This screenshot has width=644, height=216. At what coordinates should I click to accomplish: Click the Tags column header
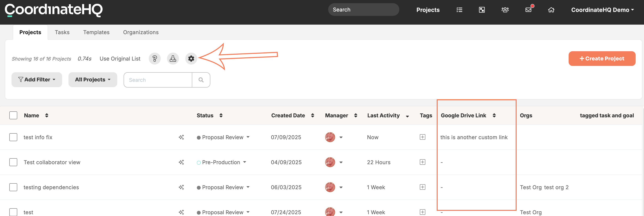pyautogui.click(x=426, y=115)
